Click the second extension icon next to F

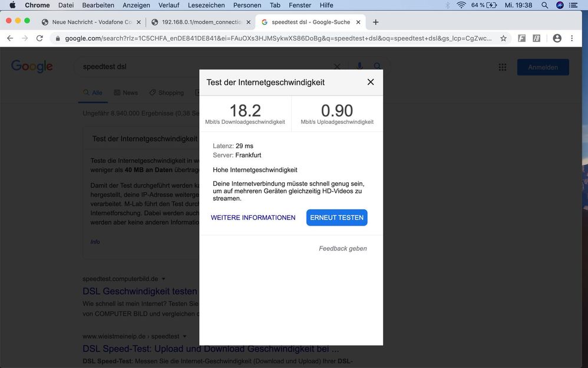pos(537,38)
